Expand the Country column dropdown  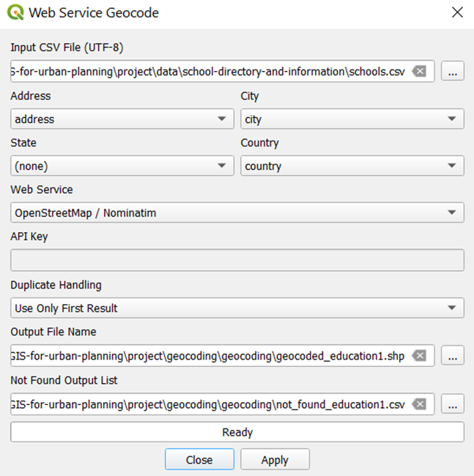(x=352, y=166)
